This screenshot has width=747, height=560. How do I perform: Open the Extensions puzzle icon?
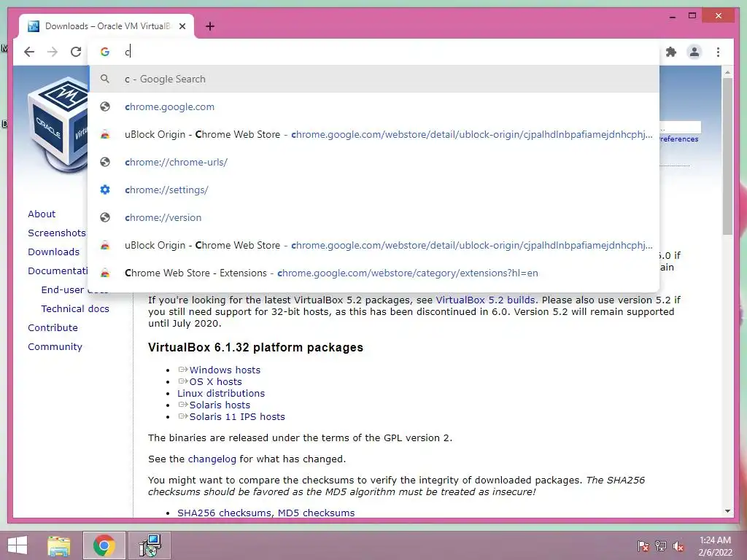pos(671,52)
